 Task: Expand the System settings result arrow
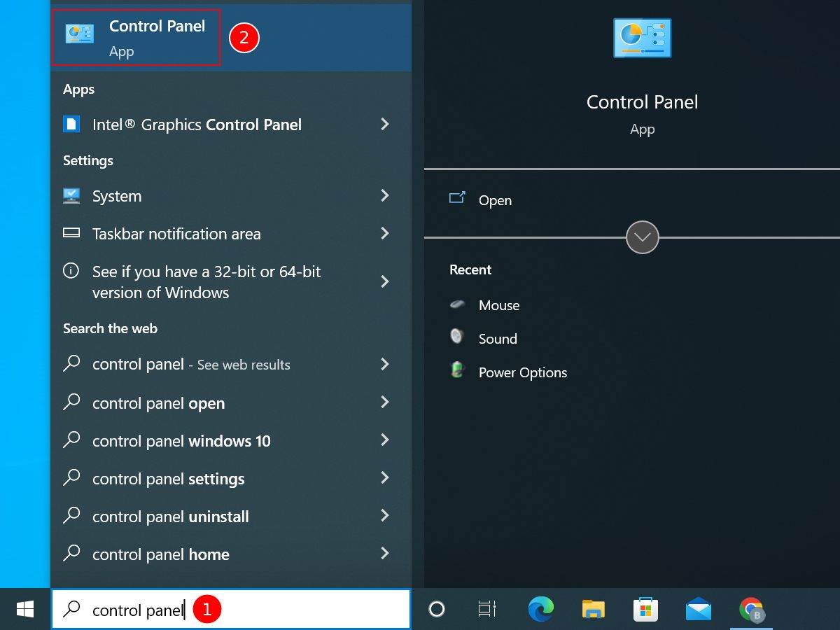coord(384,196)
